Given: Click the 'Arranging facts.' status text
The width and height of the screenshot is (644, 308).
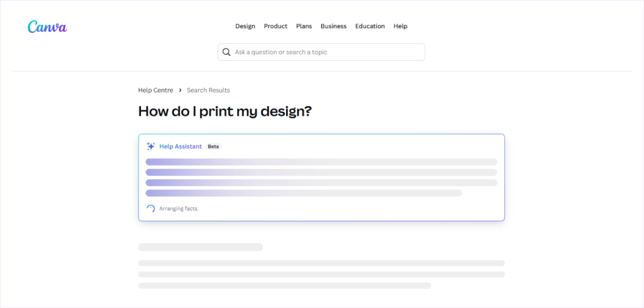Looking at the screenshot, I should [179, 209].
